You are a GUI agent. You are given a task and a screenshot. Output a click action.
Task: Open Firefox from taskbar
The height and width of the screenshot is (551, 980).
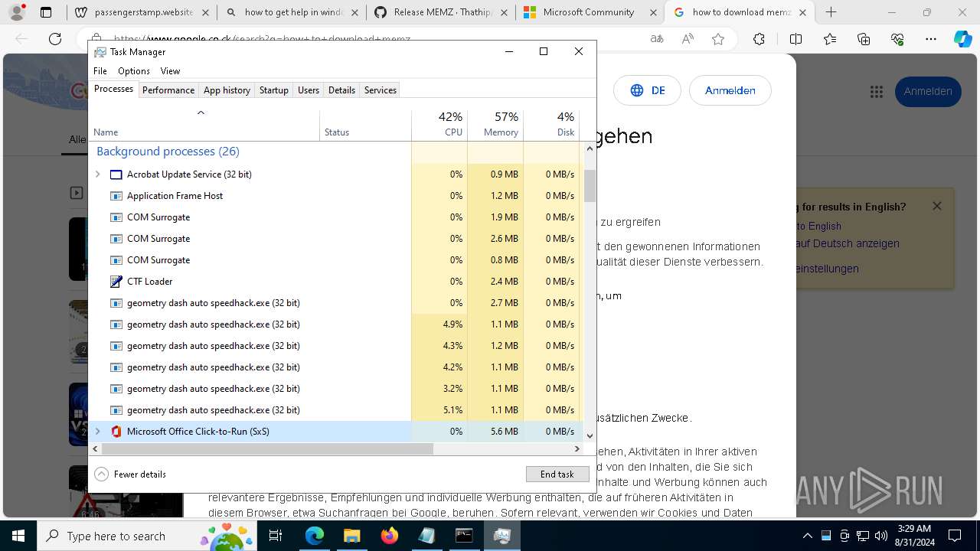(389, 536)
